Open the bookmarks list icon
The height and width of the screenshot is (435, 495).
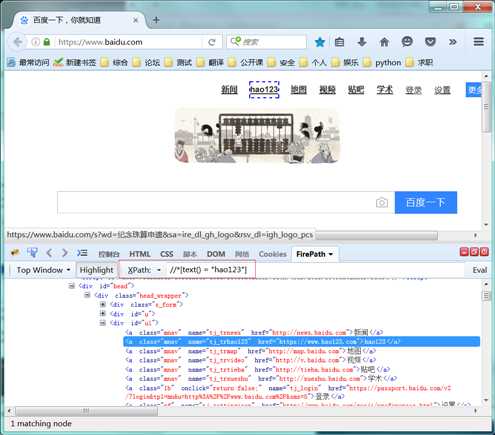tap(339, 42)
